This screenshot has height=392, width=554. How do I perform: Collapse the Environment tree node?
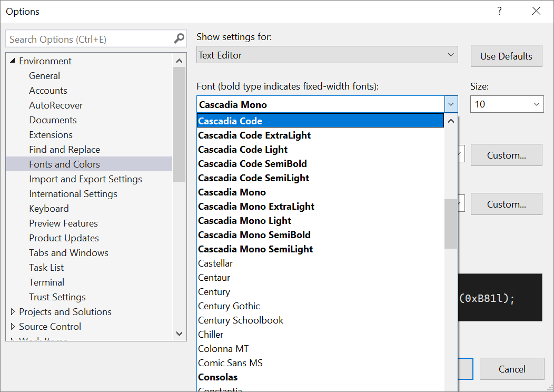[12, 61]
